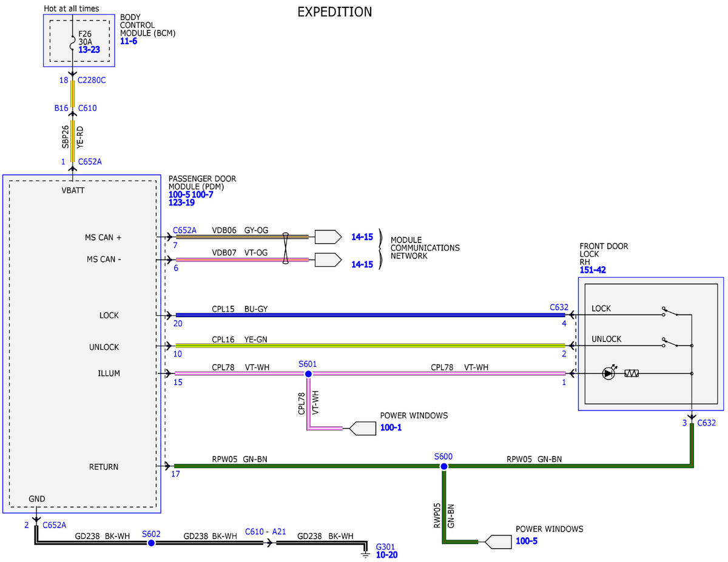The width and height of the screenshot is (728, 562).
Task: Select the C652A label at pin 1
Action: (x=90, y=162)
